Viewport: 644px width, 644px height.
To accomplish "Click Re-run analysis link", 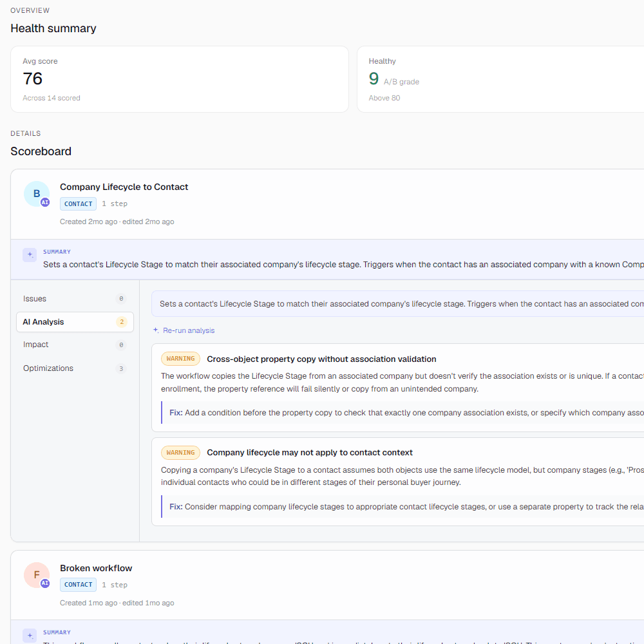I will 184,330.
